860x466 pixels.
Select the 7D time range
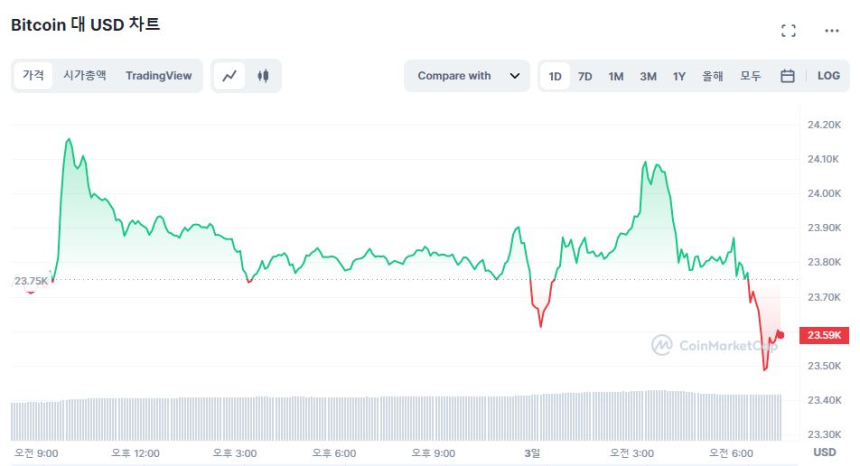[585, 76]
